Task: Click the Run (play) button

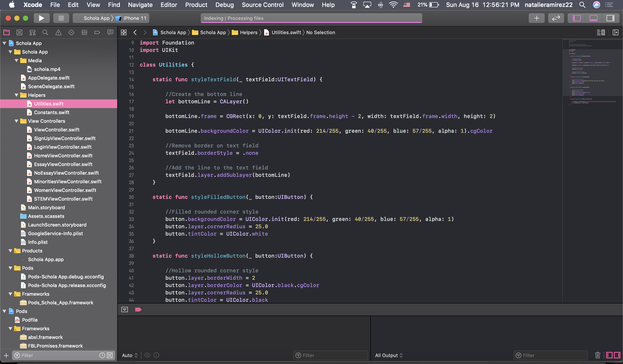Action: pyautogui.click(x=41, y=18)
